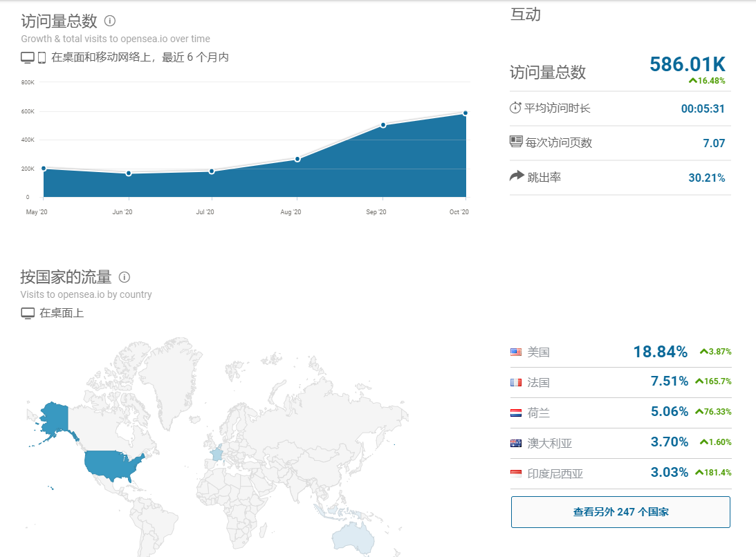Click the 7.07 pages per visit value
Viewport: 756px width, 557px height.
pyautogui.click(x=714, y=143)
